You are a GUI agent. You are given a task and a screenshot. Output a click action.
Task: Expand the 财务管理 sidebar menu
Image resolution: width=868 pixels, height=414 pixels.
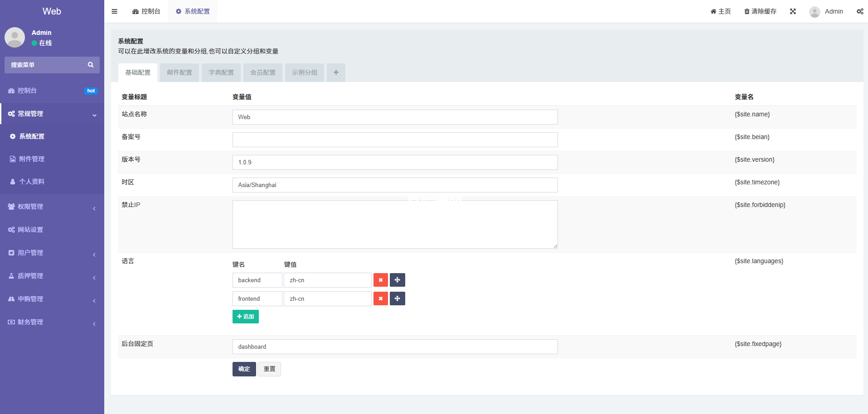(x=52, y=322)
